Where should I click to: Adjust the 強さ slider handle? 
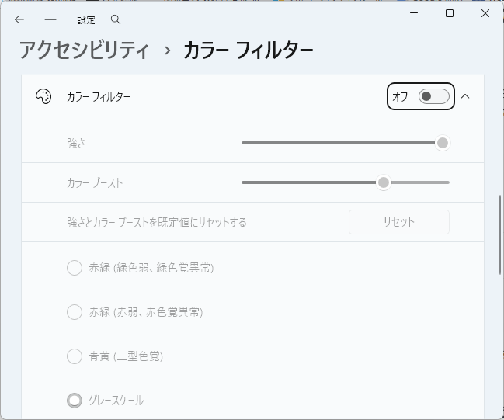click(x=443, y=143)
